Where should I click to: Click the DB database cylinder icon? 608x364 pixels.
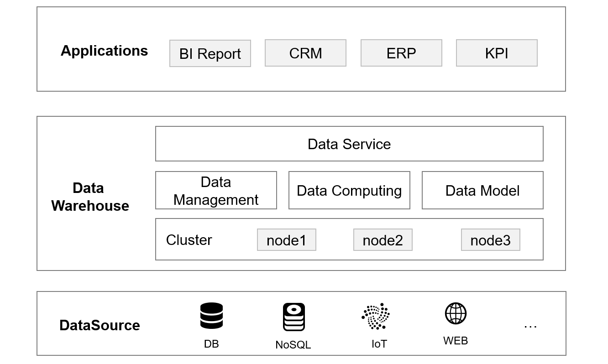tap(211, 316)
